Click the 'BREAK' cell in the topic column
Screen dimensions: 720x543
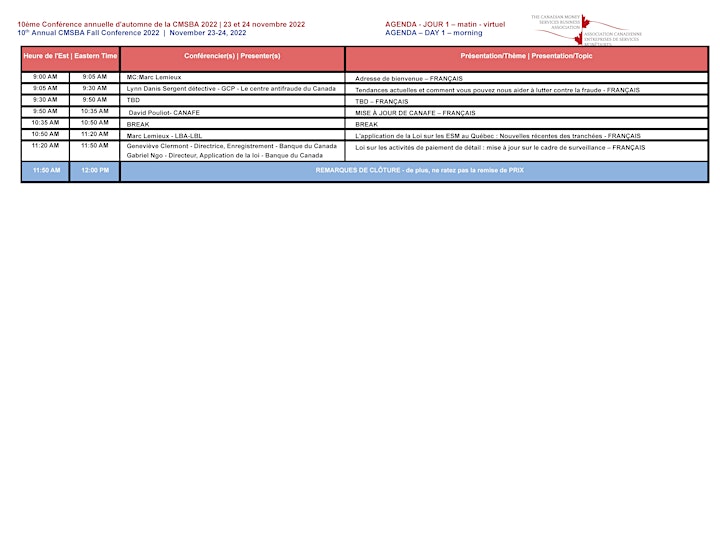coord(526,124)
